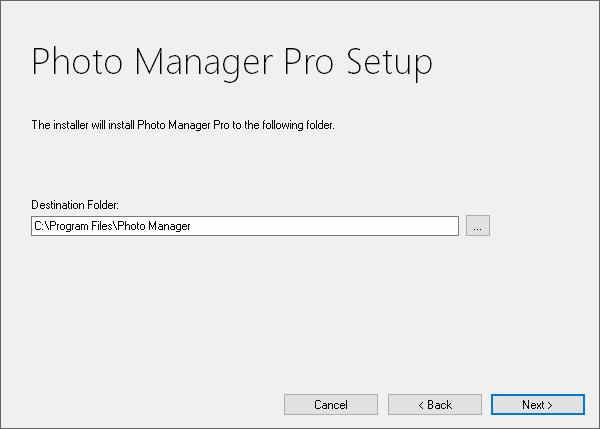Viewport: 600px width, 429px height.
Task: Click the installer description sentence
Action: [x=183, y=125]
